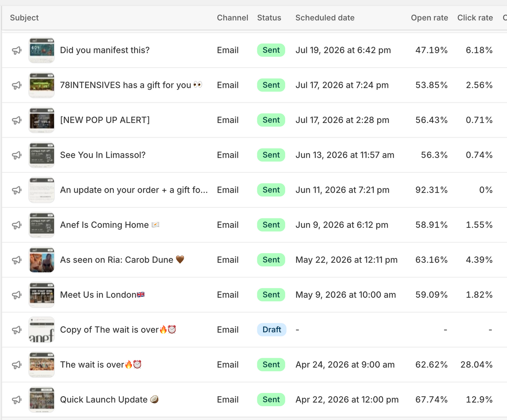The height and width of the screenshot is (420, 507).
Task: Open thumbnail preview of 'Did you manifest this?'
Action: pos(41,50)
